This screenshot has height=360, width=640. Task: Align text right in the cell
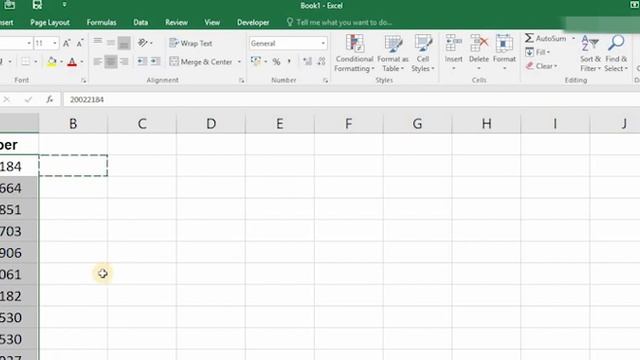coord(124,62)
